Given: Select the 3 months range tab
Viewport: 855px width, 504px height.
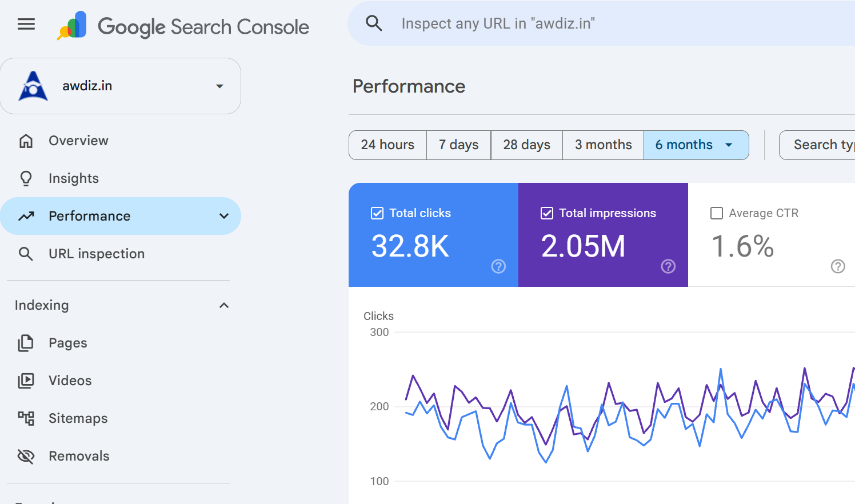Looking at the screenshot, I should point(604,145).
